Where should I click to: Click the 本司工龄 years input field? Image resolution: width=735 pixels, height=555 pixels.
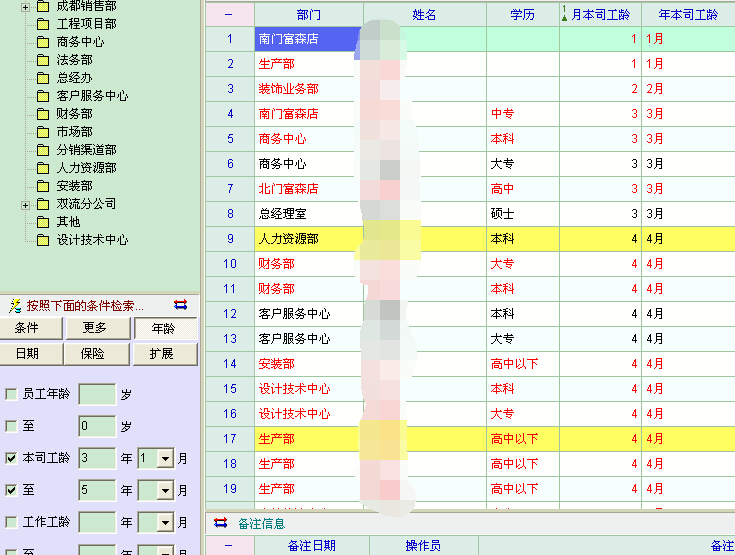click(97, 458)
